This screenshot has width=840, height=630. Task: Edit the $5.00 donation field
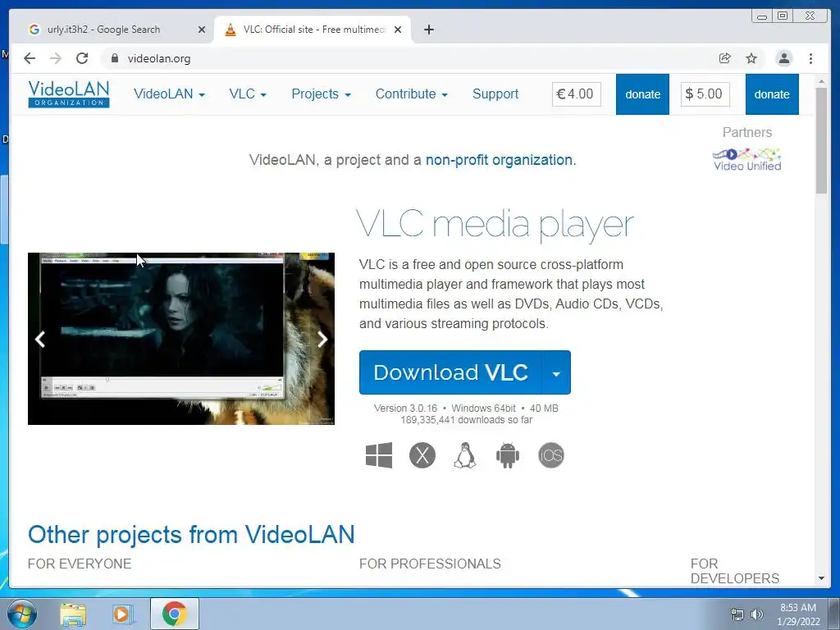[x=705, y=94]
